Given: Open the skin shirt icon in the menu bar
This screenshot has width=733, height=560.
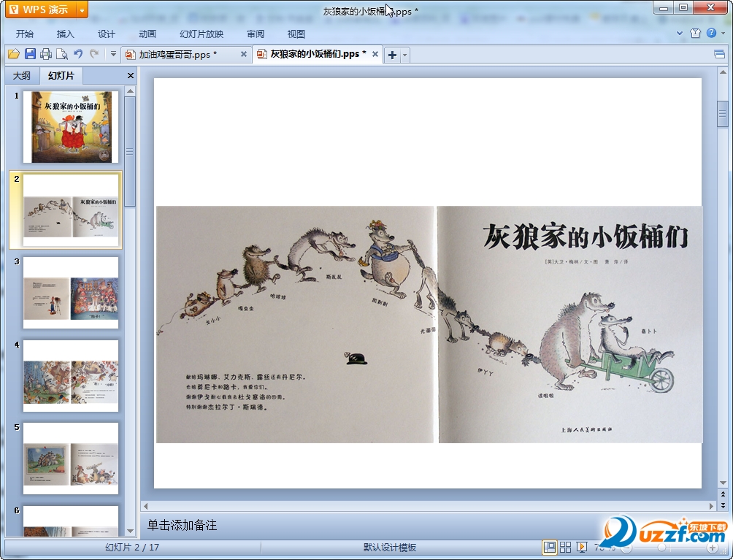Looking at the screenshot, I should [695, 33].
